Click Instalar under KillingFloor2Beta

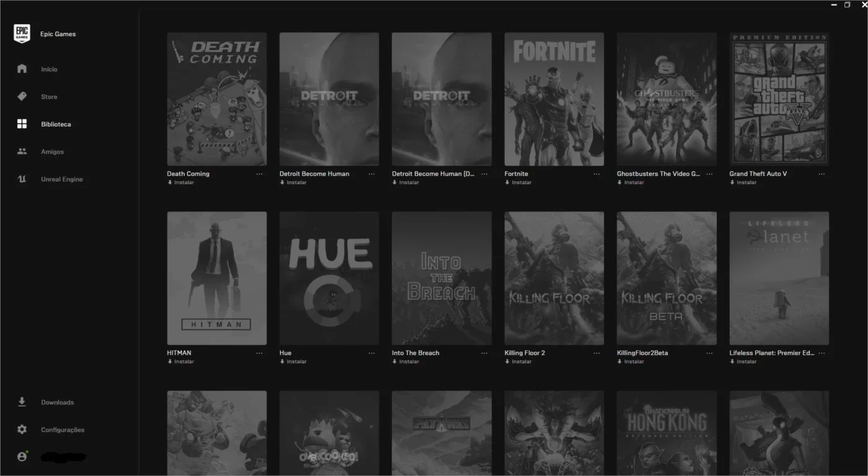click(x=631, y=361)
